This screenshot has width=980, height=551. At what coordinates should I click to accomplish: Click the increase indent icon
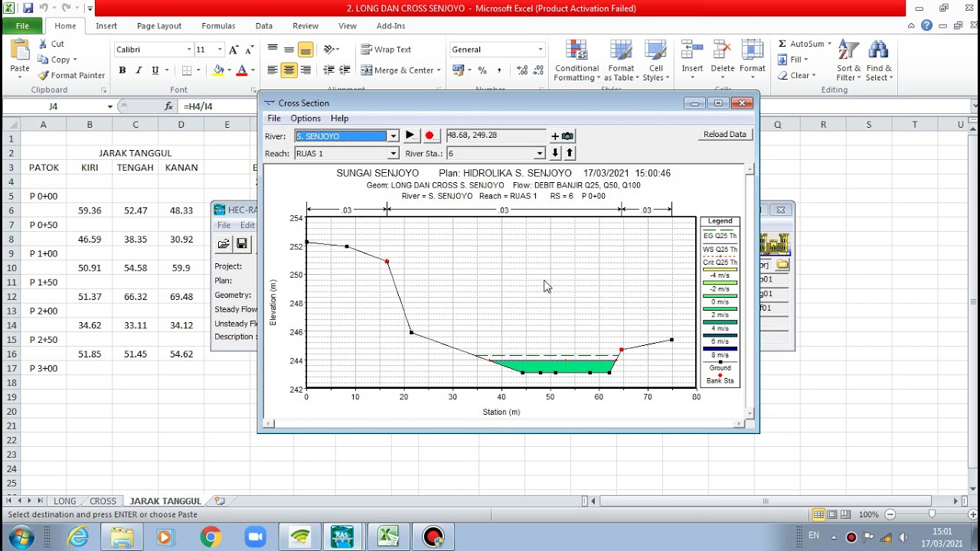346,70
